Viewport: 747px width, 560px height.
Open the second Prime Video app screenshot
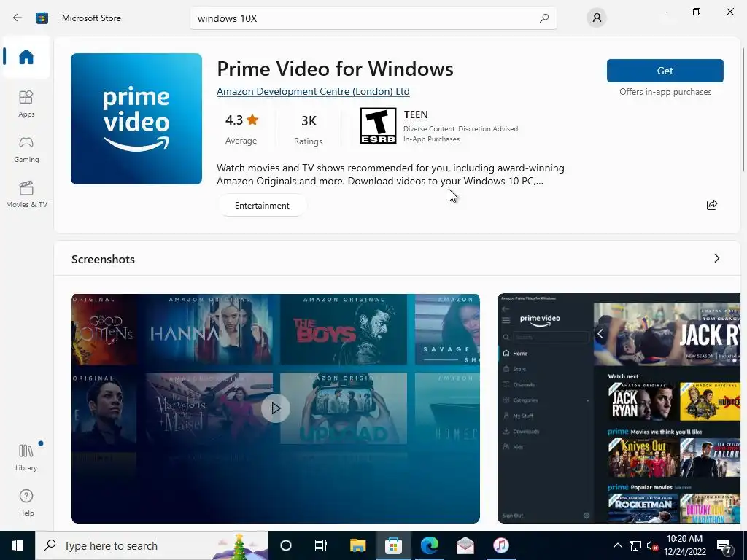pos(619,408)
